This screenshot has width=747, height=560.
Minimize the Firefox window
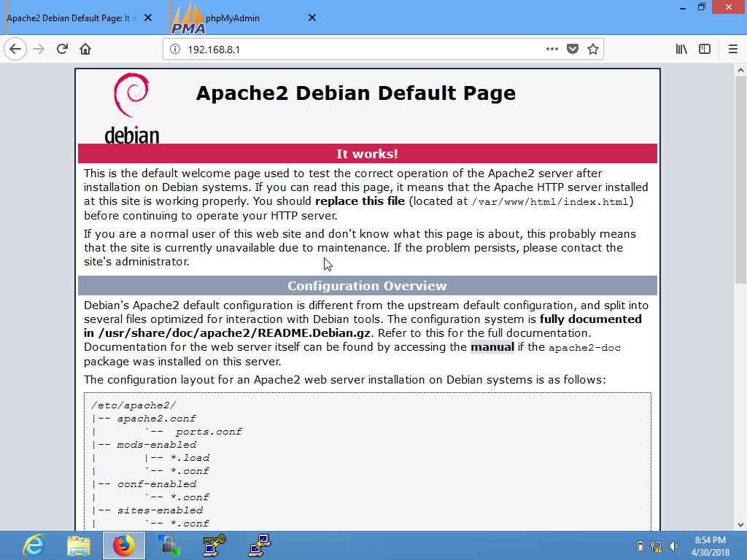pos(683,7)
